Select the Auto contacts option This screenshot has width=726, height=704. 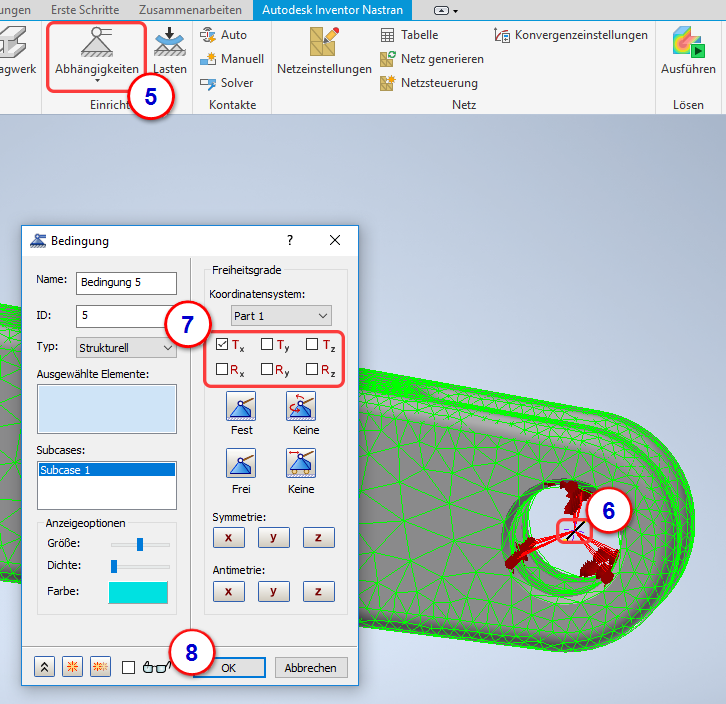tap(223, 35)
